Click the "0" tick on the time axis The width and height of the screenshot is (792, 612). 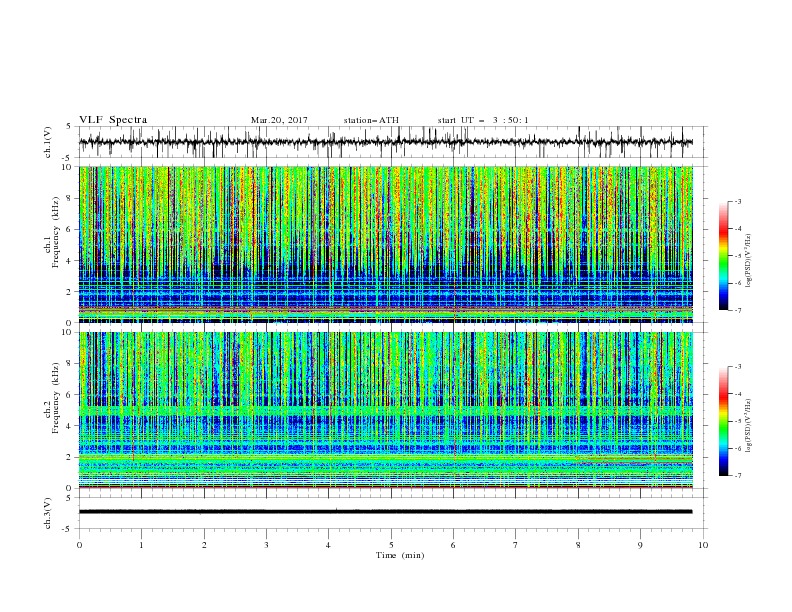[x=79, y=545]
